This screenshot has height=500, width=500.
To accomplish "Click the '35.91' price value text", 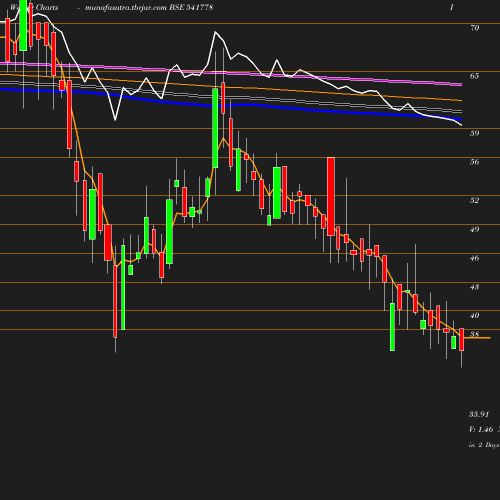I will click(x=479, y=414).
